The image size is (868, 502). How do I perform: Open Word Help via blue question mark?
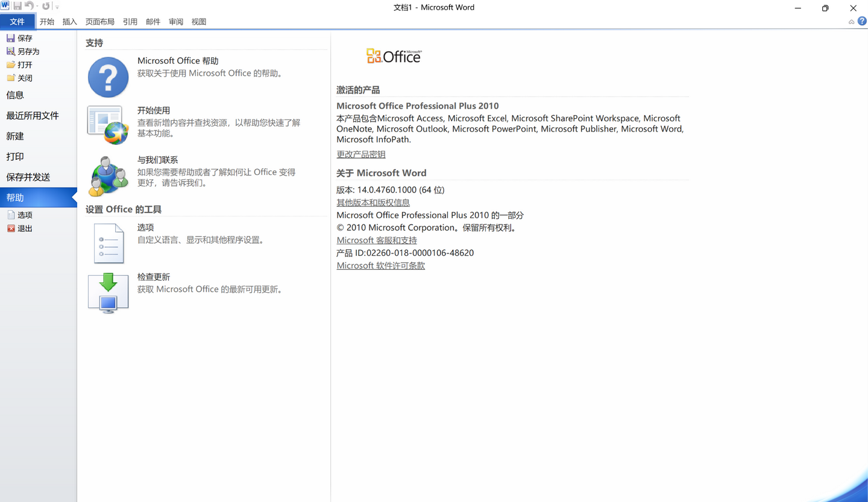[862, 21]
